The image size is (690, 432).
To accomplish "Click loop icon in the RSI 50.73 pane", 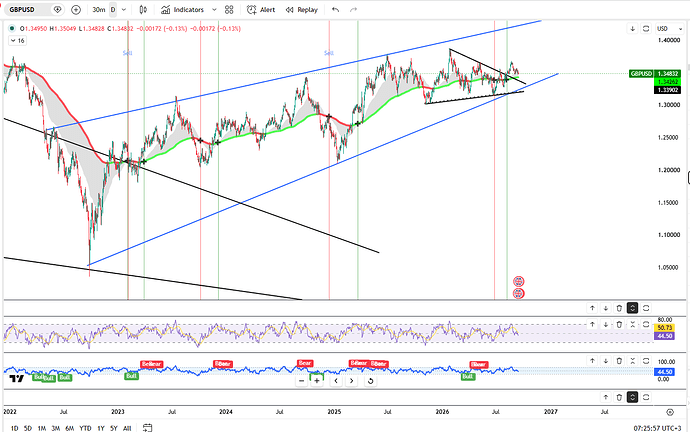I will coord(646,324).
